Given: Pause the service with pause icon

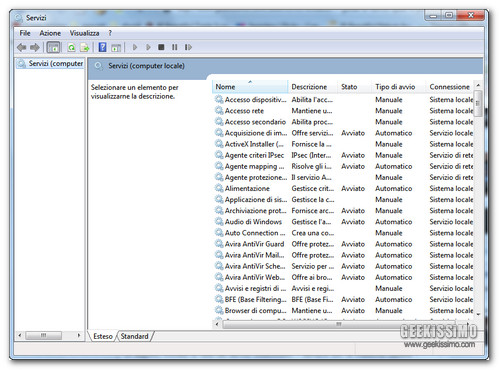Looking at the screenshot, I should click(174, 47).
